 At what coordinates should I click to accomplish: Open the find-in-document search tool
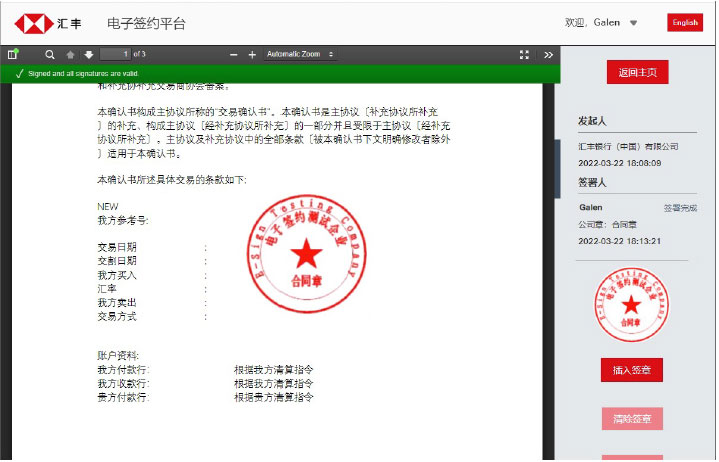[50, 54]
